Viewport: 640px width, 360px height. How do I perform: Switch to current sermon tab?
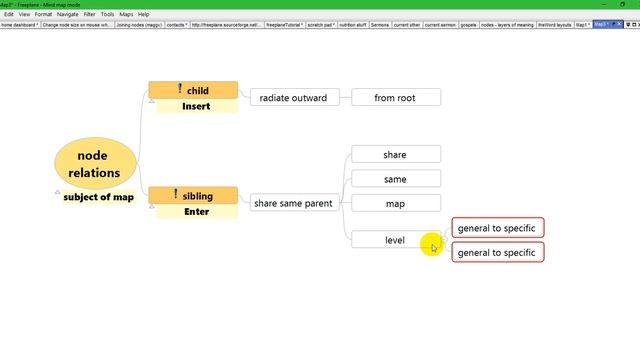pyautogui.click(x=440, y=25)
